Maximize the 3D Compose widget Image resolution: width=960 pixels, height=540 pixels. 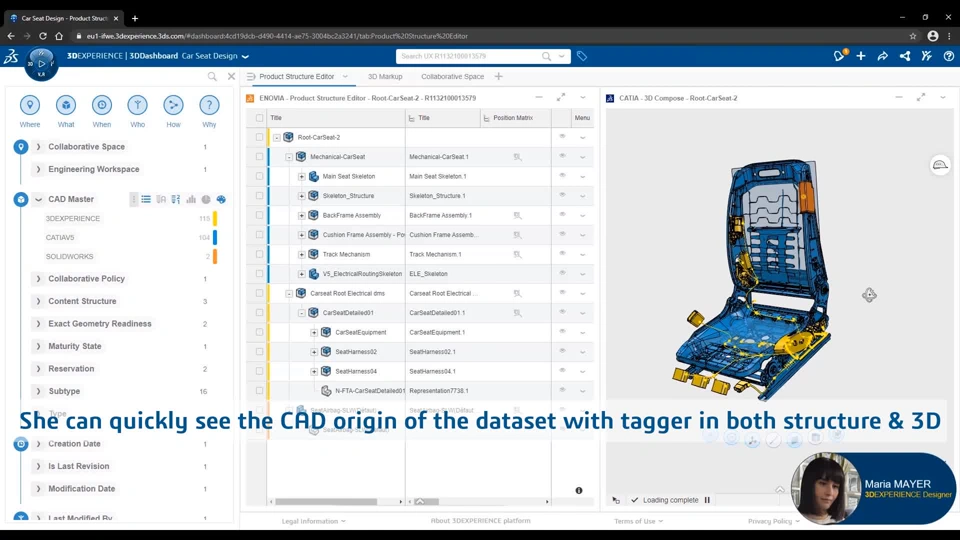[x=921, y=97]
